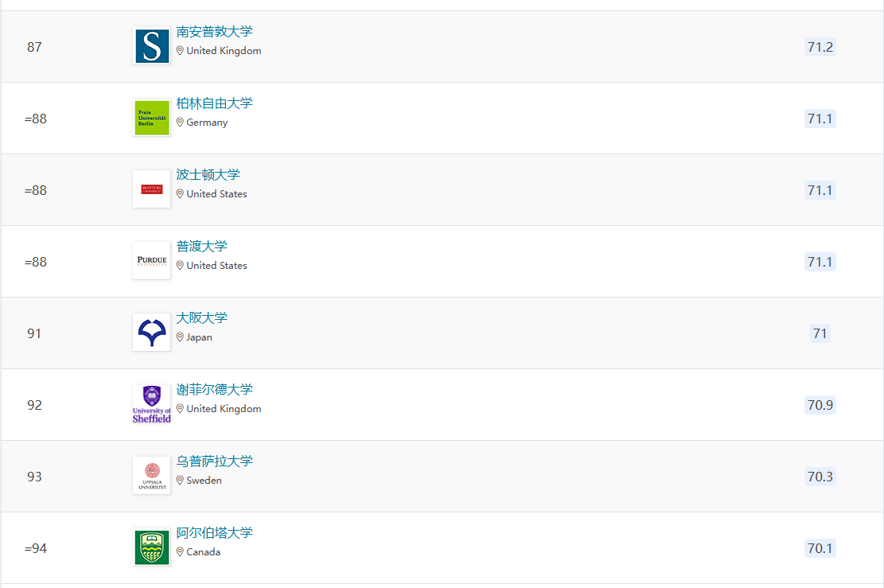Click the score 70.3 badge
The image size is (884, 588).
click(820, 477)
